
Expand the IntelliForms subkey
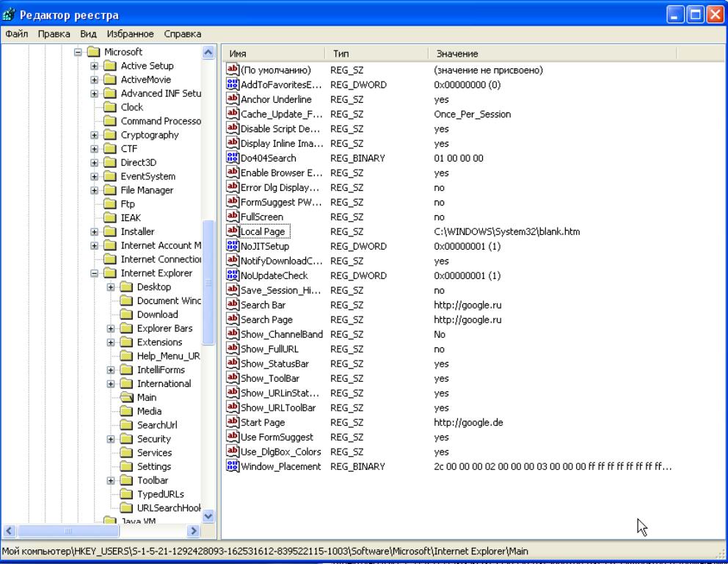coord(111,370)
